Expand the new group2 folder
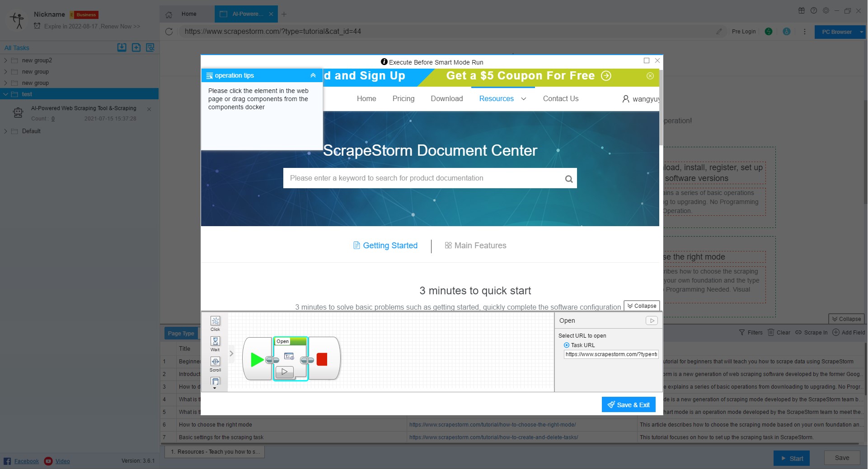This screenshot has width=868, height=469. tap(5, 60)
